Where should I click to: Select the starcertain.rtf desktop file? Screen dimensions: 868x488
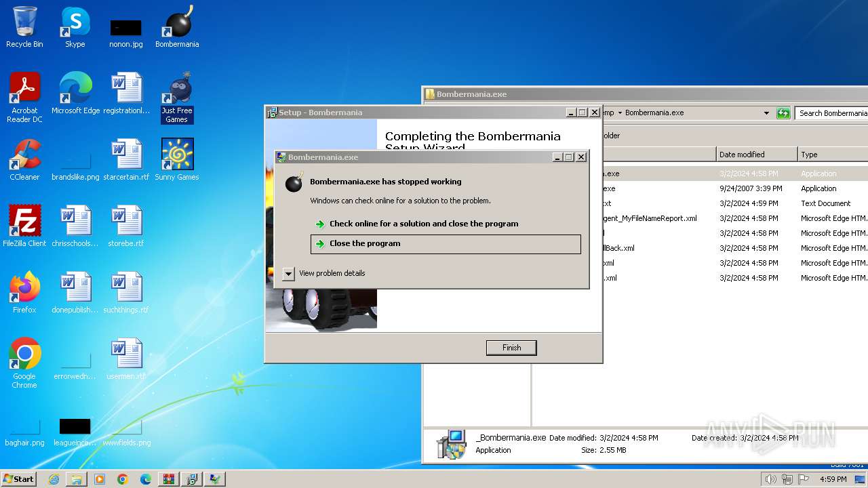pos(126,160)
